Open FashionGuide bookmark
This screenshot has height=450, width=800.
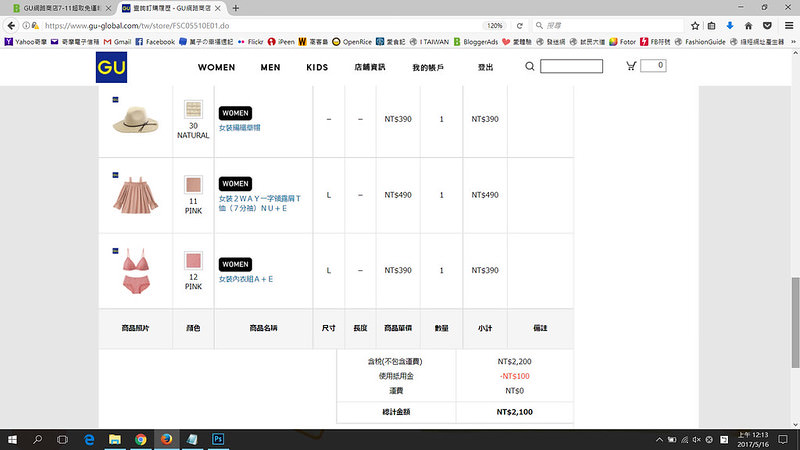[699, 42]
